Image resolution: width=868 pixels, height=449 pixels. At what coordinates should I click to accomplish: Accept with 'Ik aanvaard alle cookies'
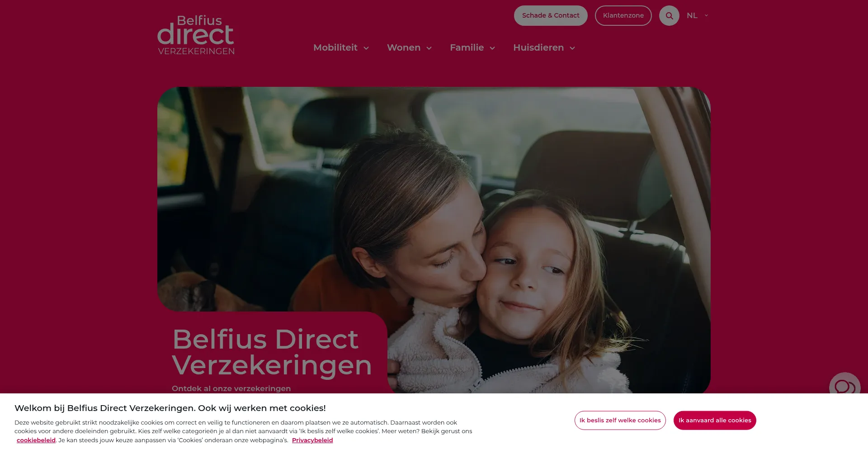click(x=715, y=421)
